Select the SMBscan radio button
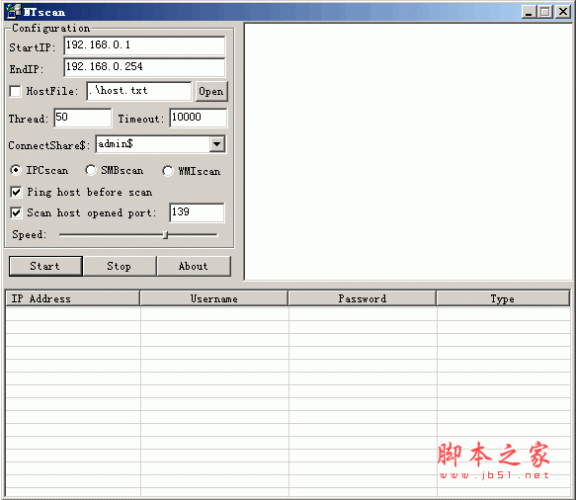This screenshot has width=576, height=500. (91, 170)
